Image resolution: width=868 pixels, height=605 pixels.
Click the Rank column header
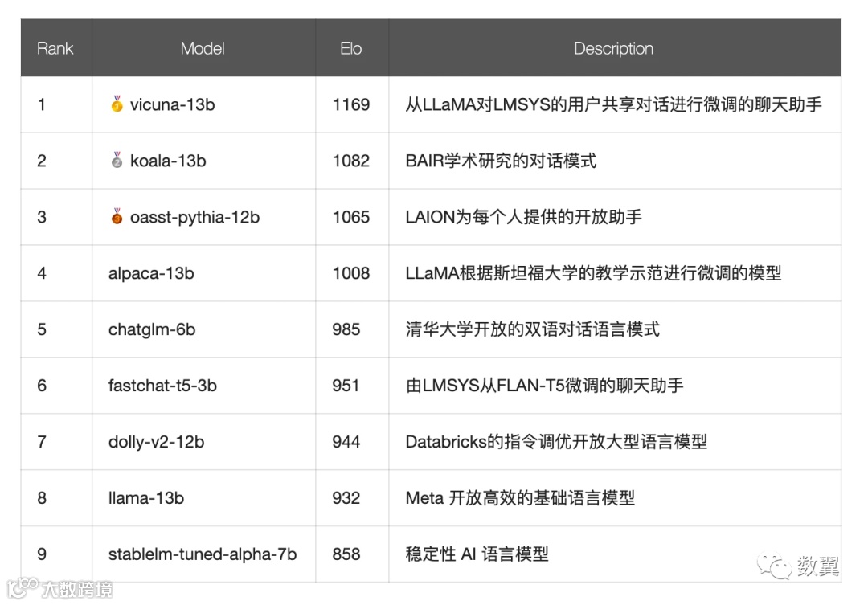[55, 49]
